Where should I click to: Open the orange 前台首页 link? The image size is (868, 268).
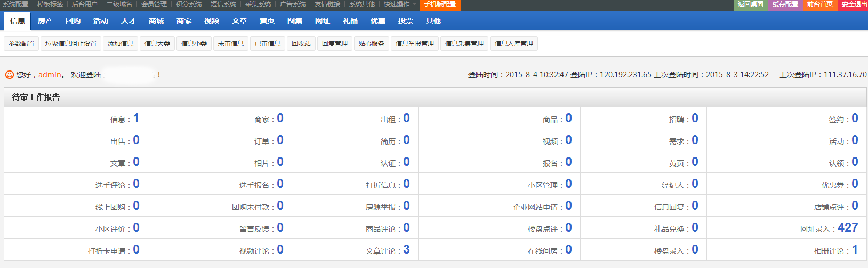pos(820,4)
